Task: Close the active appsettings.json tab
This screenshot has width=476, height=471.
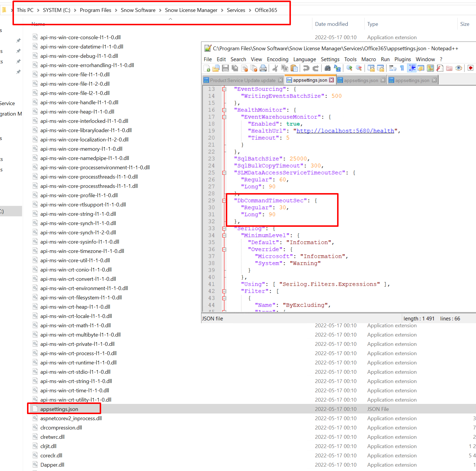Action: [x=332, y=80]
